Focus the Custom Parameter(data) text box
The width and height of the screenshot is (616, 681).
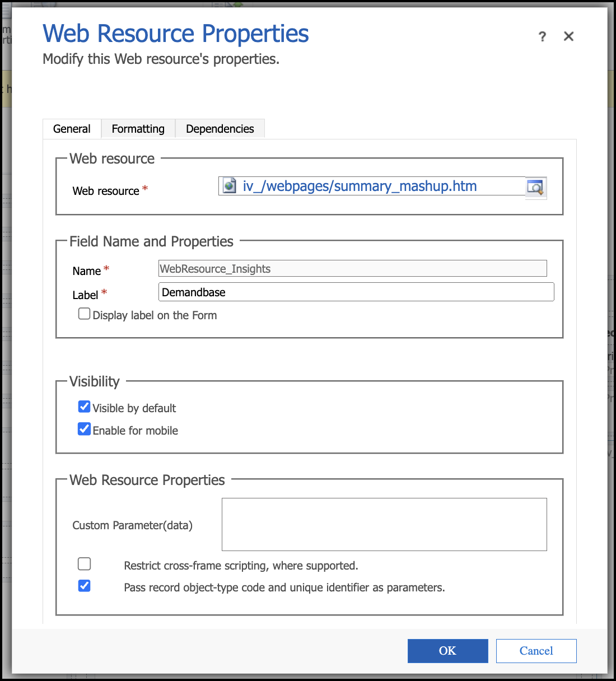coord(384,524)
